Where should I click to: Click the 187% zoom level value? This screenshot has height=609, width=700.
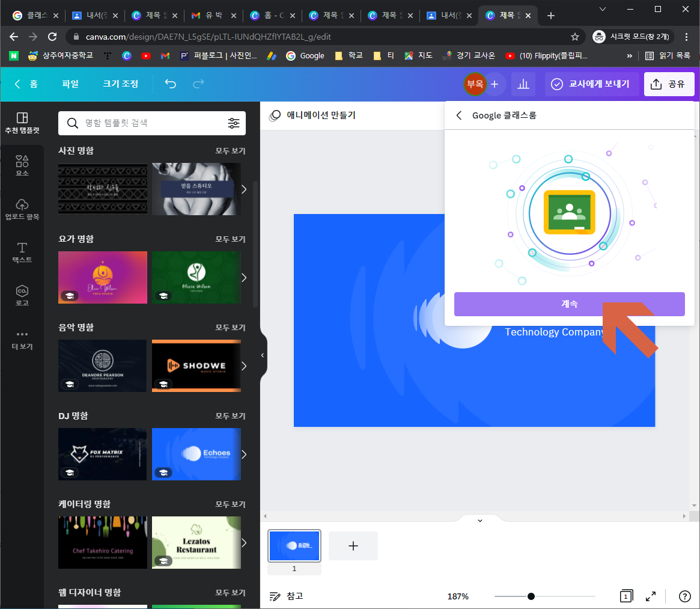[458, 596]
